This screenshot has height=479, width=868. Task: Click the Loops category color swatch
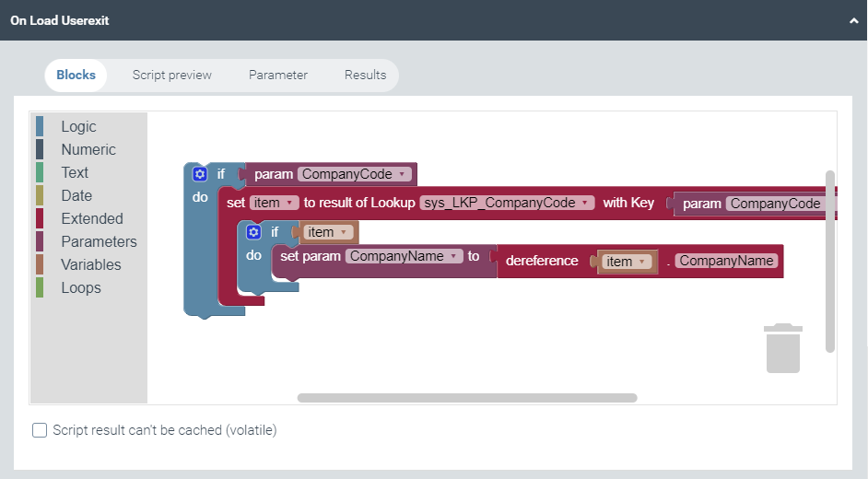click(40, 287)
